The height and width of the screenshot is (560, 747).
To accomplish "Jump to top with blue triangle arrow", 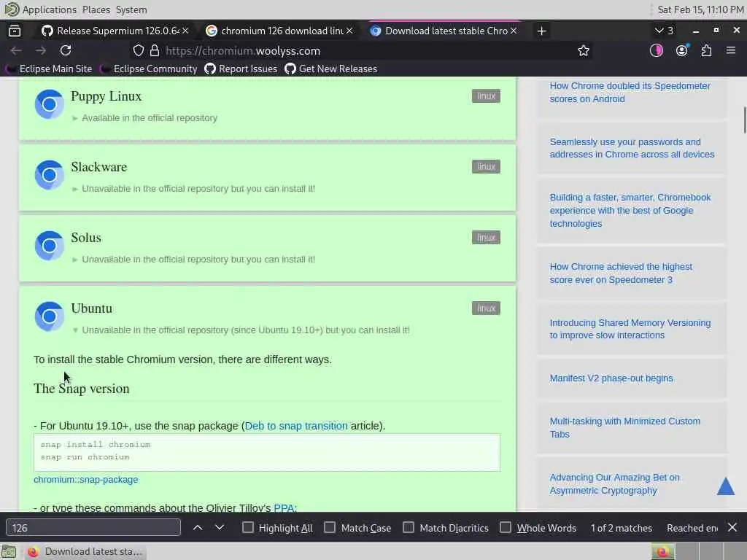I will [726, 486].
